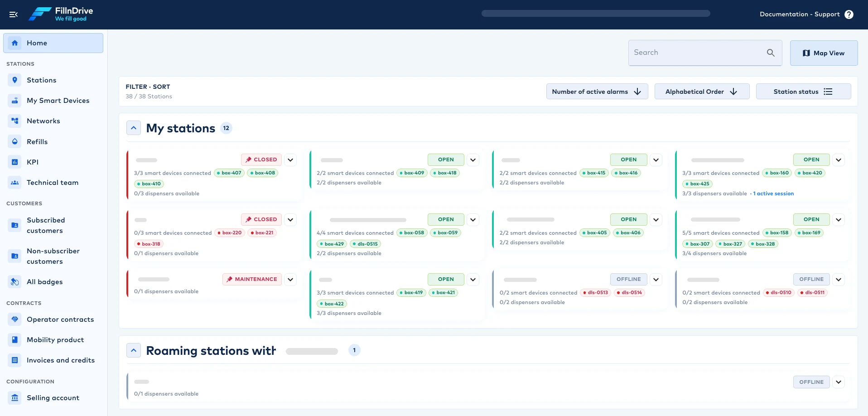Expand the open station with box-405
Image resolution: width=868 pixels, height=416 pixels.
pos(656,220)
